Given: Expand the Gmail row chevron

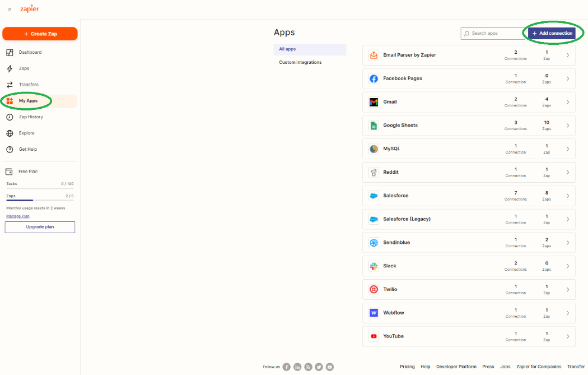Looking at the screenshot, I should pyautogui.click(x=568, y=102).
